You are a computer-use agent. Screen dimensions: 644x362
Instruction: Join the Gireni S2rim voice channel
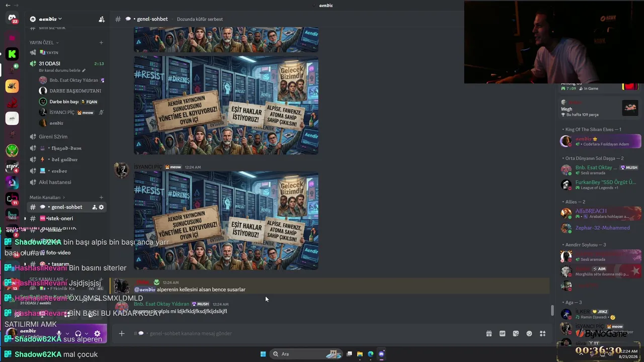click(x=65, y=137)
